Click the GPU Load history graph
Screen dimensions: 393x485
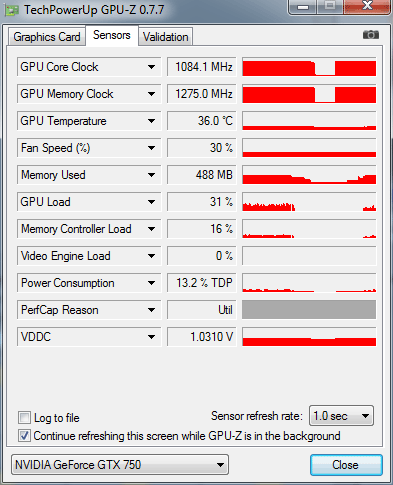pos(309,202)
